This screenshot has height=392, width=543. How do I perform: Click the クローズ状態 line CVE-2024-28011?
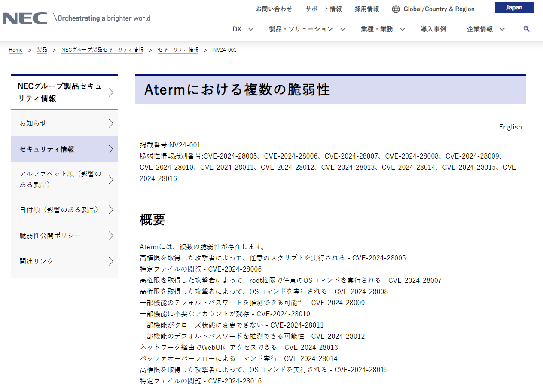click(x=232, y=325)
